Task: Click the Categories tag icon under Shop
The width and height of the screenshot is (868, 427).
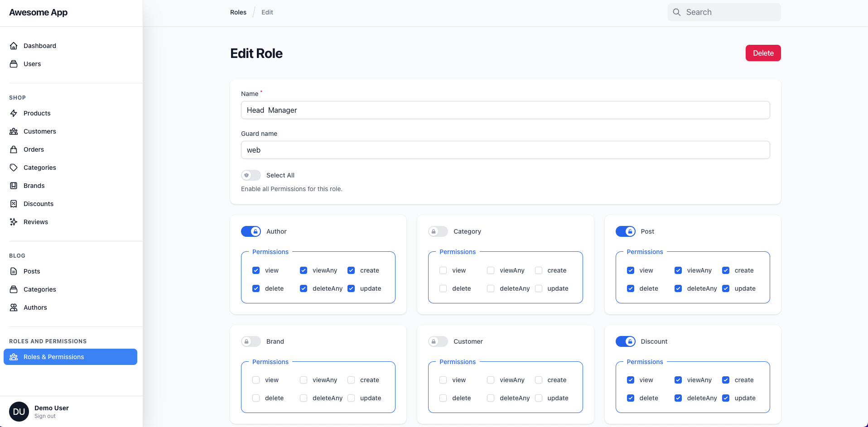Action: pyautogui.click(x=14, y=167)
